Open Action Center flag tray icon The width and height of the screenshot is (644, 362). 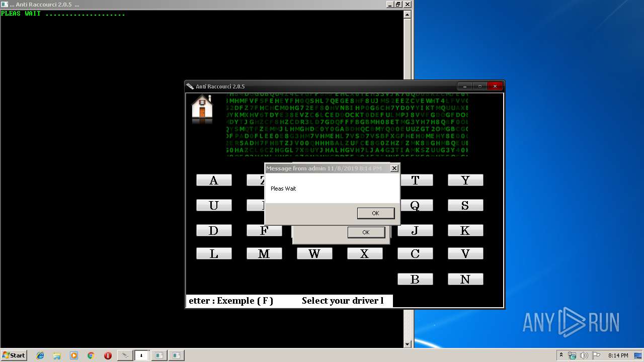click(x=596, y=355)
